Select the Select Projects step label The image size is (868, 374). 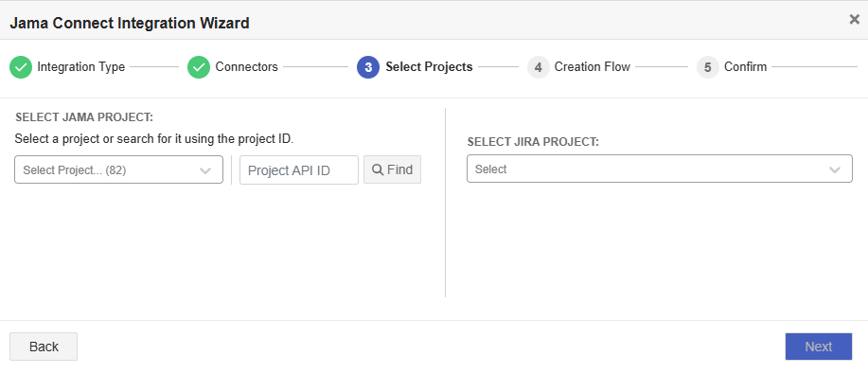point(429,67)
